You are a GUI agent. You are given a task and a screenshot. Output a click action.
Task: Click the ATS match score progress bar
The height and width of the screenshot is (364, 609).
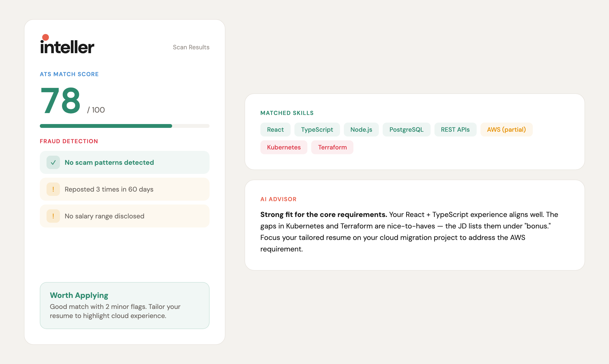point(124,126)
